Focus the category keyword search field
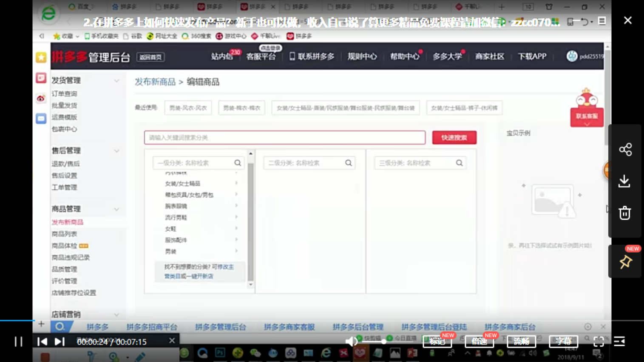The height and width of the screenshot is (362, 644). coord(284,138)
